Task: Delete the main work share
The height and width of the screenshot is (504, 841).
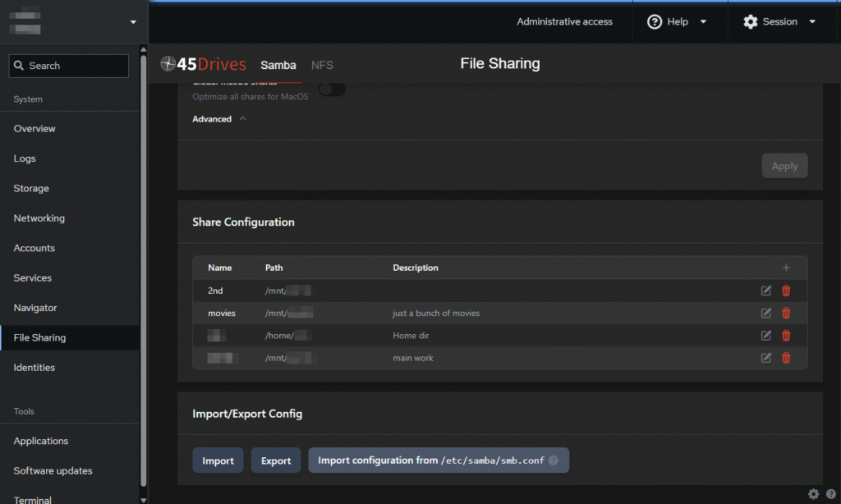Action: click(786, 358)
